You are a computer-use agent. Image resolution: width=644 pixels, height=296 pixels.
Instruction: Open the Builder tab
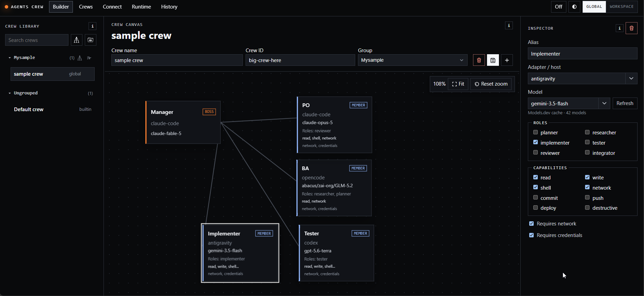click(x=61, y=7)
